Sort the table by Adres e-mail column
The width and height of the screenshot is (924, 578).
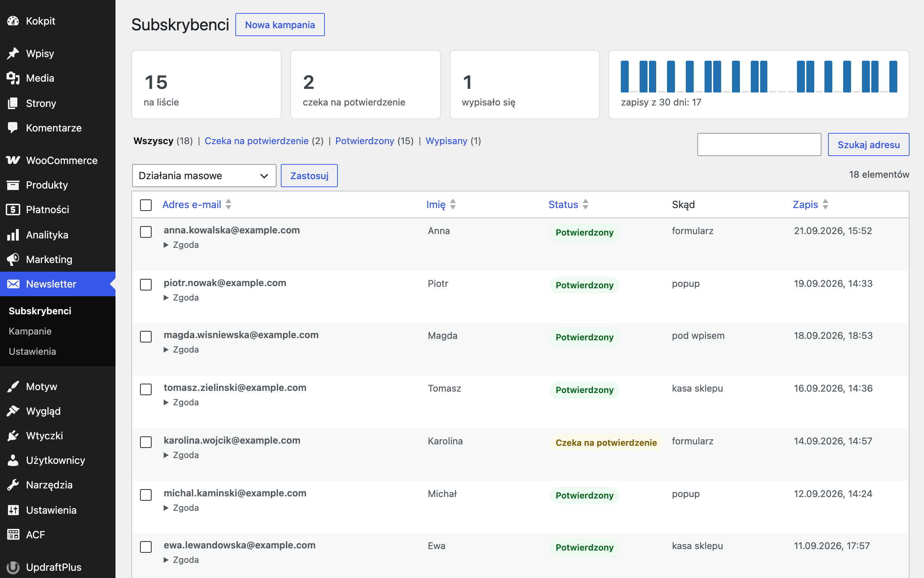point(197,204)
